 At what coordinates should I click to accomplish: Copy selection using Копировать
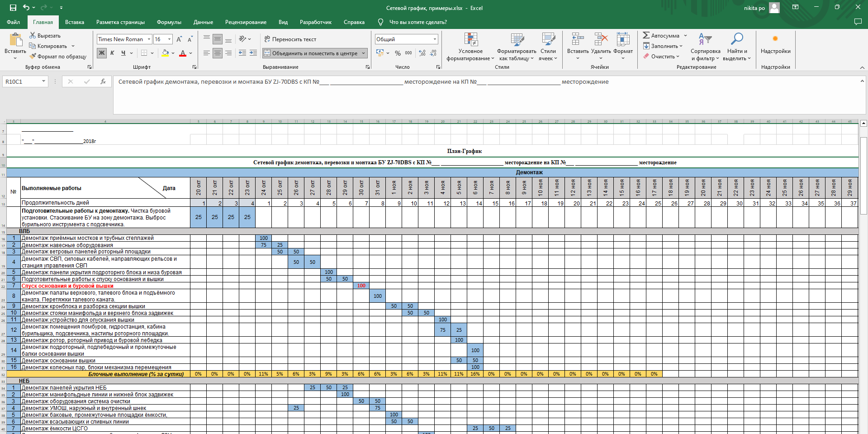coord(48,46)
